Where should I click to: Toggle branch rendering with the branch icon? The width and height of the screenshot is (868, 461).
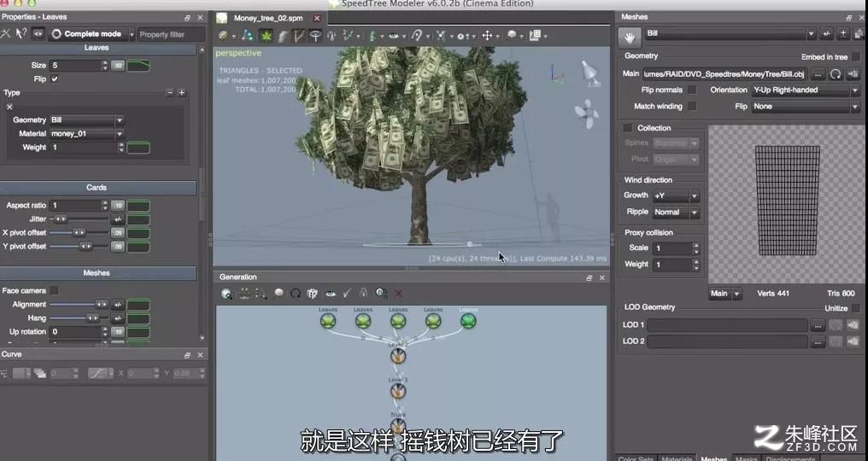click(x=299, y=36)
